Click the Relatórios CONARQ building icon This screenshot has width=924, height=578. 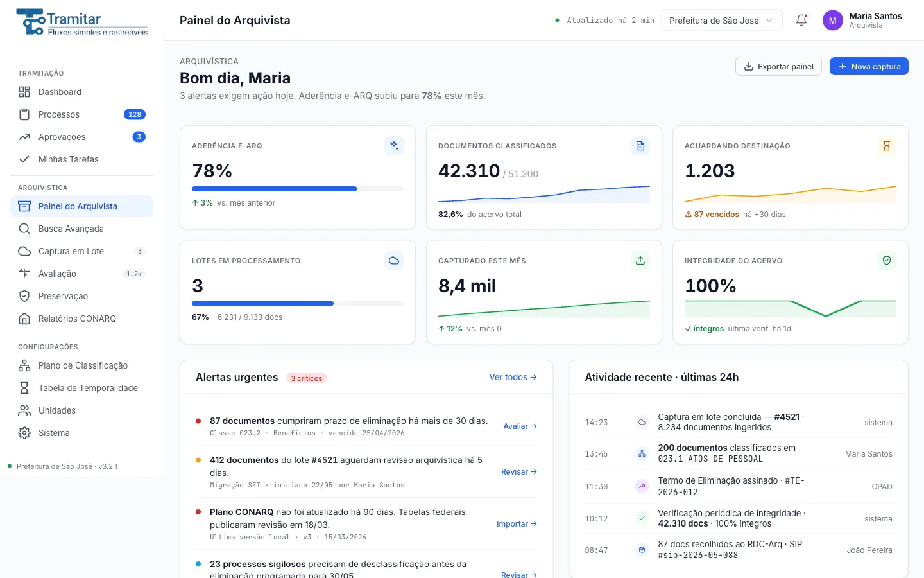[x=24, y=319]
